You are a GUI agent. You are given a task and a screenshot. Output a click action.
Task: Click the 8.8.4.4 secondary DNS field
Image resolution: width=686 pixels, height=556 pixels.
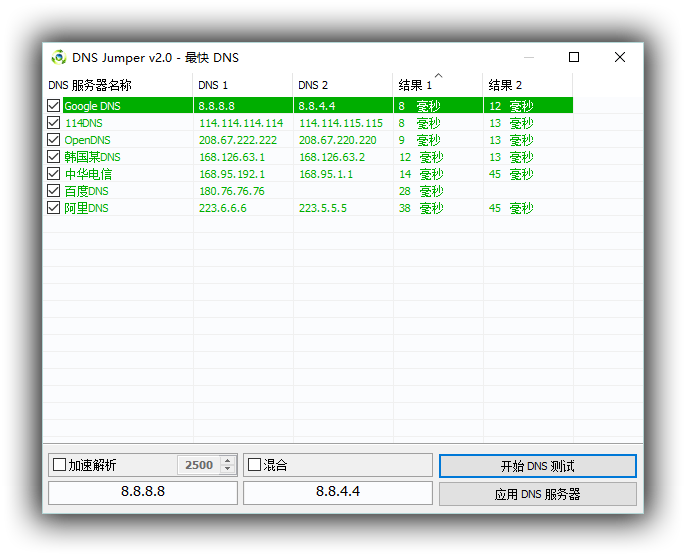coord(338,493)
